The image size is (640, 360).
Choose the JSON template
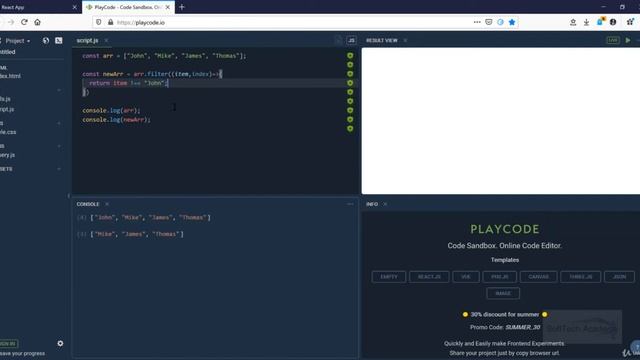[619, 277]
